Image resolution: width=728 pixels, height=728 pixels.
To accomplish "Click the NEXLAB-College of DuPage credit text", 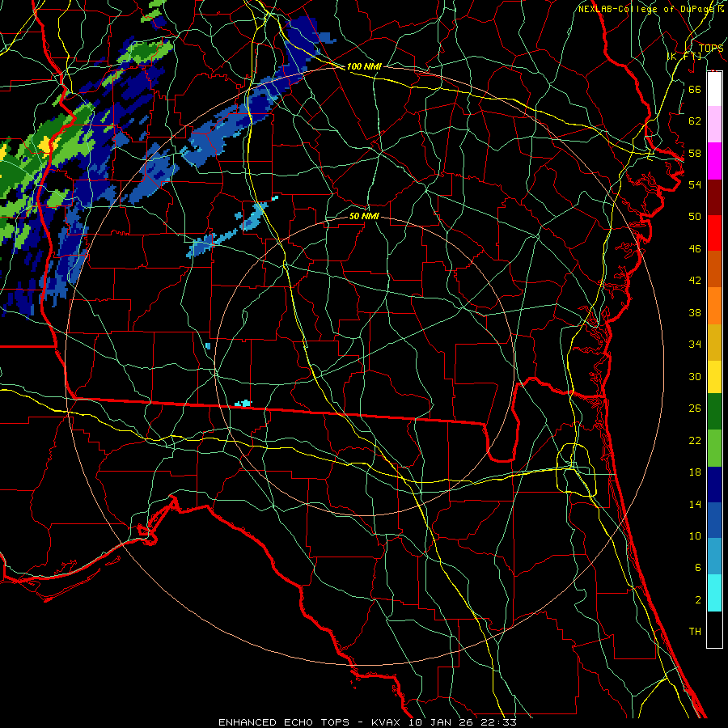I will pos(650,9).
